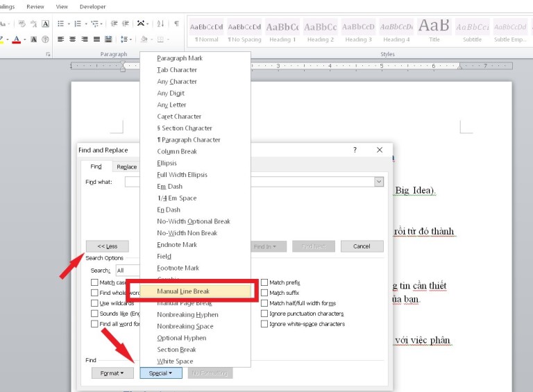Open the Format dropdown button
The width and height of the screenshot is (533, 392).
click(112, 373)
